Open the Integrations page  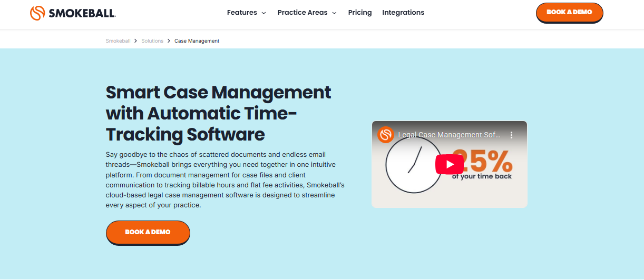tap(403, 13)
